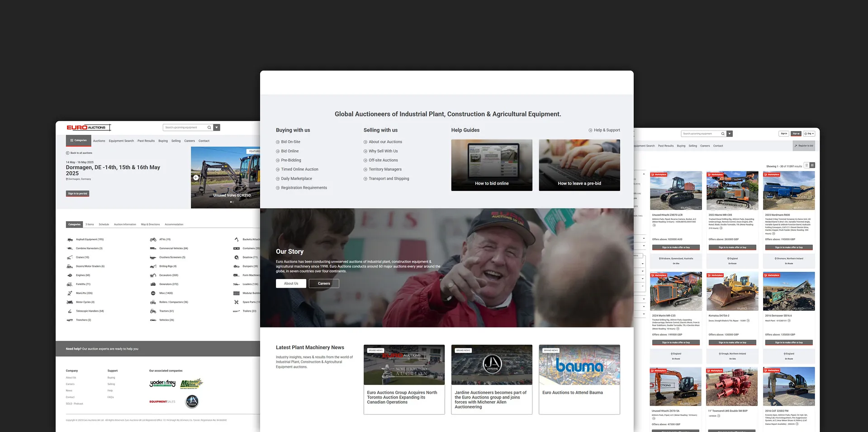This screenshot has width=868, height=432.
Task: Open the Eng language dropdown
Action: point(809,133)
